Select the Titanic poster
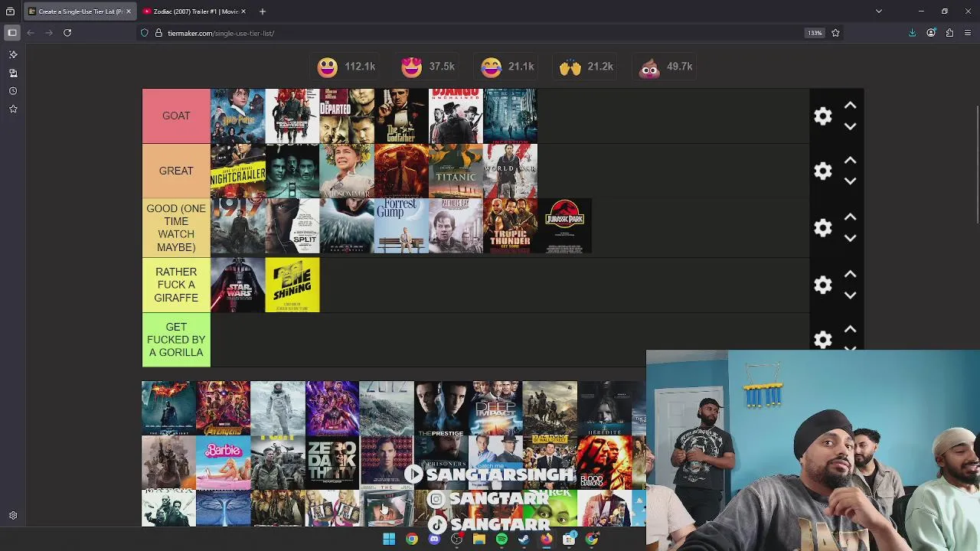The image size is (980, 551). click(456, 171)
